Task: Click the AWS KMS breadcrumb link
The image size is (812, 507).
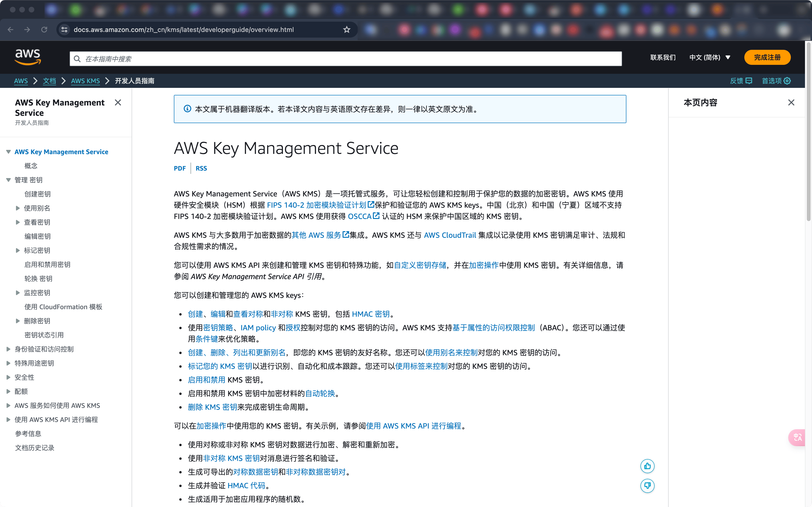Action: (85, 81)
